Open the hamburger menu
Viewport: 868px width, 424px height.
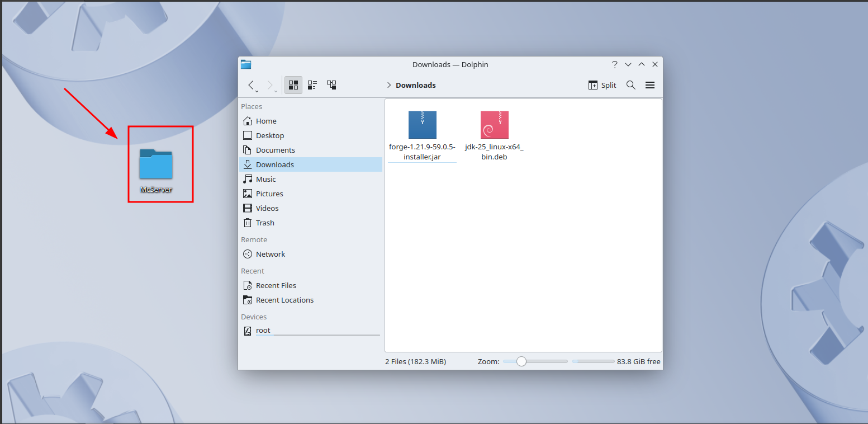click(649, 85)
